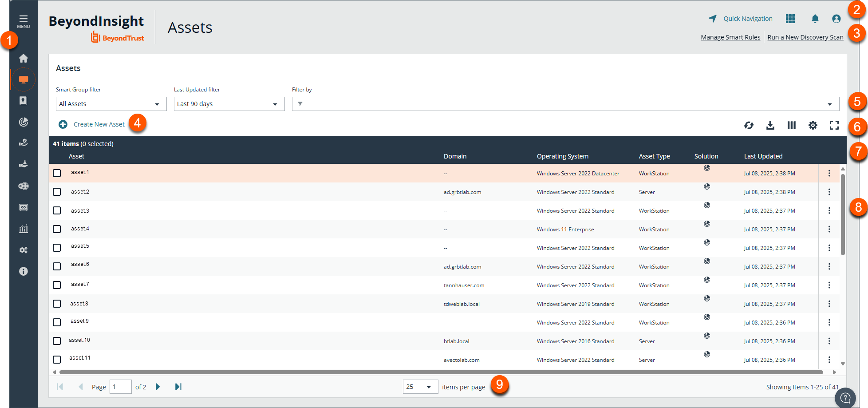
Task: Click the vertical scrollbar thumb
Action: click(x=843, y=214)
